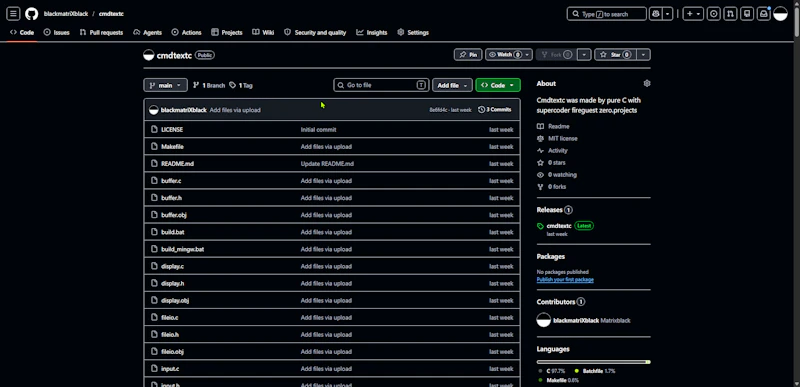View 0 stars link
This screenshot has width=800, height=387.
click(551, 163)
